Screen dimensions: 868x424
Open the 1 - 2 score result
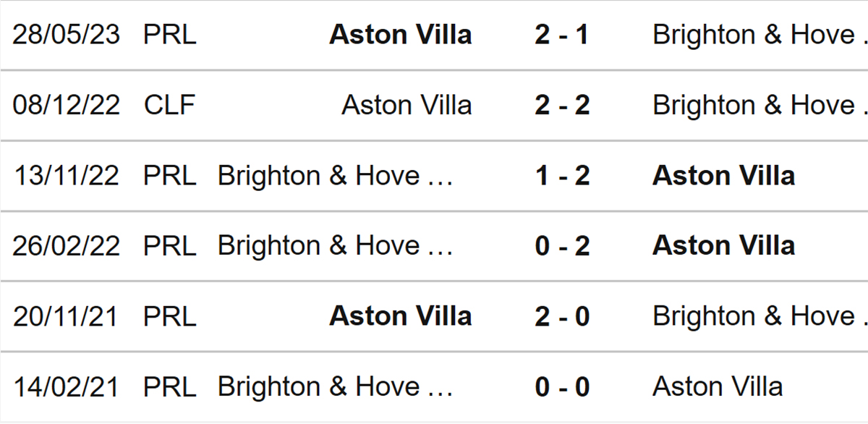562,176
